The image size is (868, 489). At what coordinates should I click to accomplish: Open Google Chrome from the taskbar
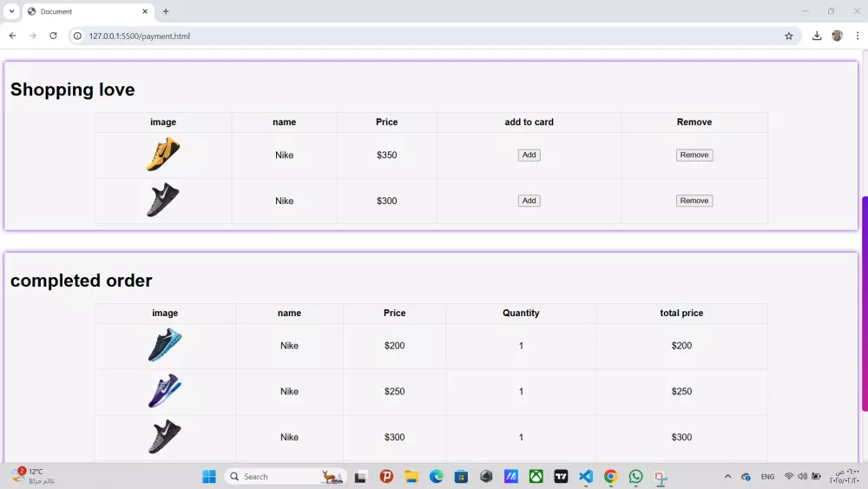(610, 476)
